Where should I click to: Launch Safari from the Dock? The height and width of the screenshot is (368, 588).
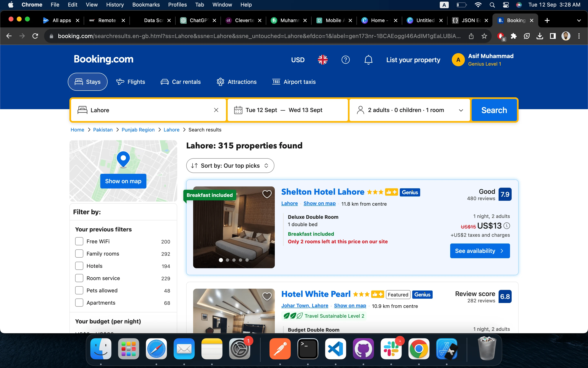[x=156, y=349]
